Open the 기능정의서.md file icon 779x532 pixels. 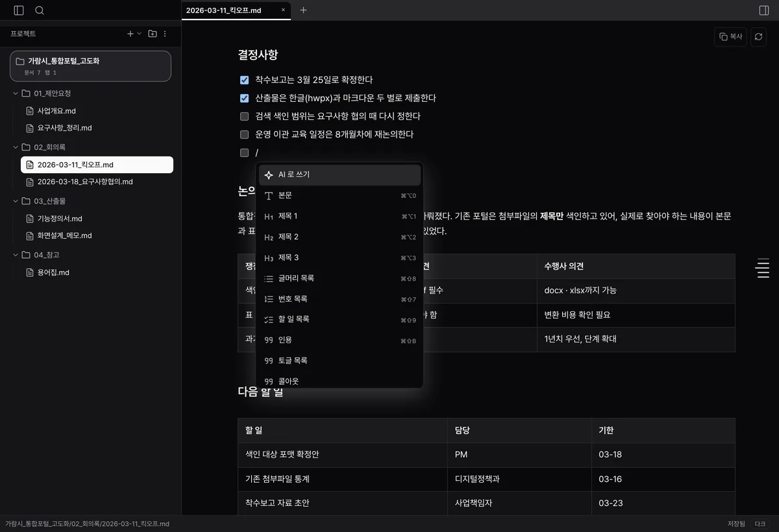[x=30, y=219]
